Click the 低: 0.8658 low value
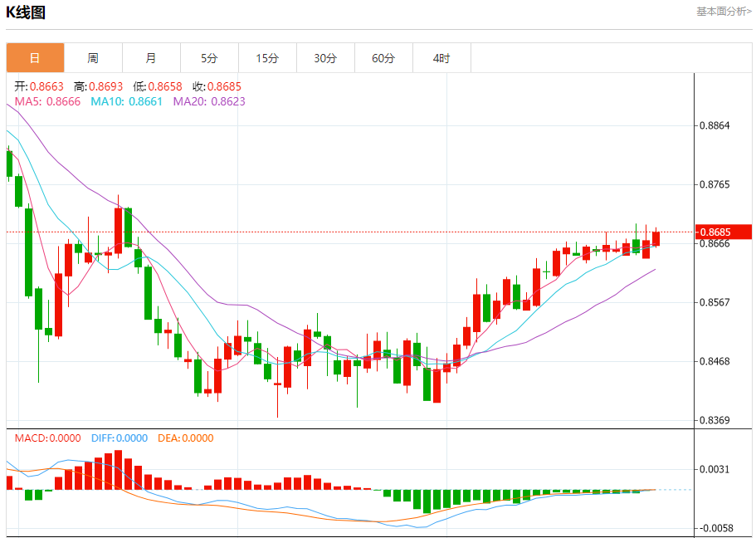The width and height of the screenshot is (756, 538). pos(158,86)
